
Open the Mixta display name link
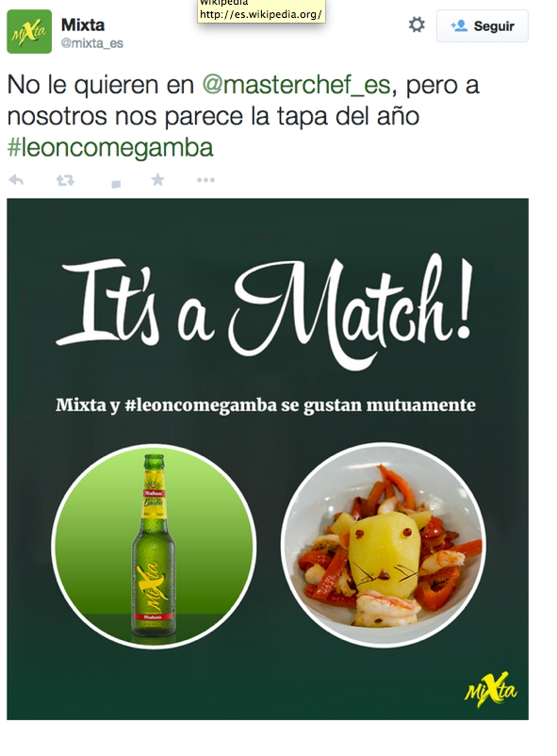(x=83, y=25)
